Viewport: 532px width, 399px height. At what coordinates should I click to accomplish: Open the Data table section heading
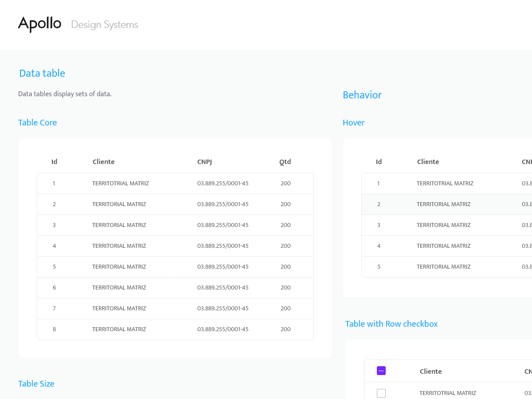(42, 73)
